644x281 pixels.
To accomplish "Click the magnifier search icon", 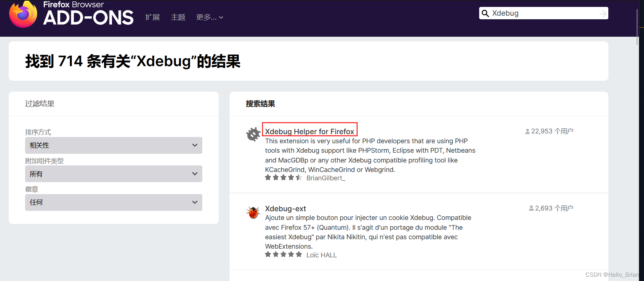I will pyautogui.click(x=485, y=13).
